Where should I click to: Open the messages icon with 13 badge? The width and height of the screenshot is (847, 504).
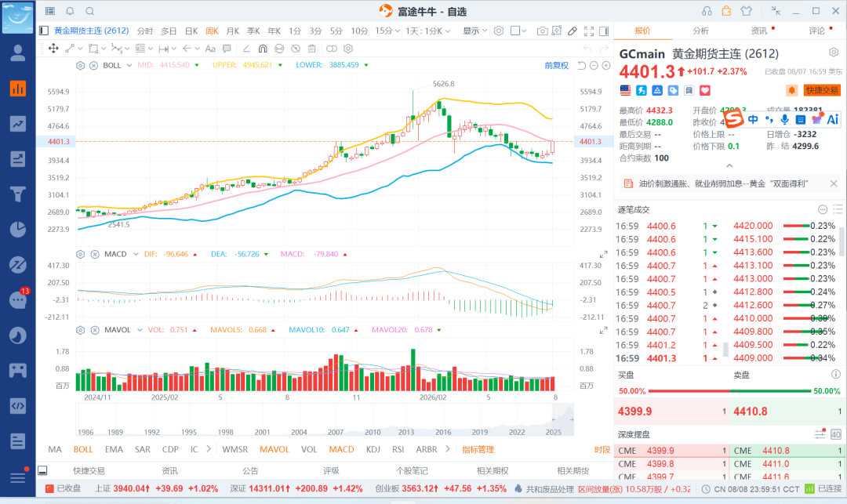click(x=18, y=300)
